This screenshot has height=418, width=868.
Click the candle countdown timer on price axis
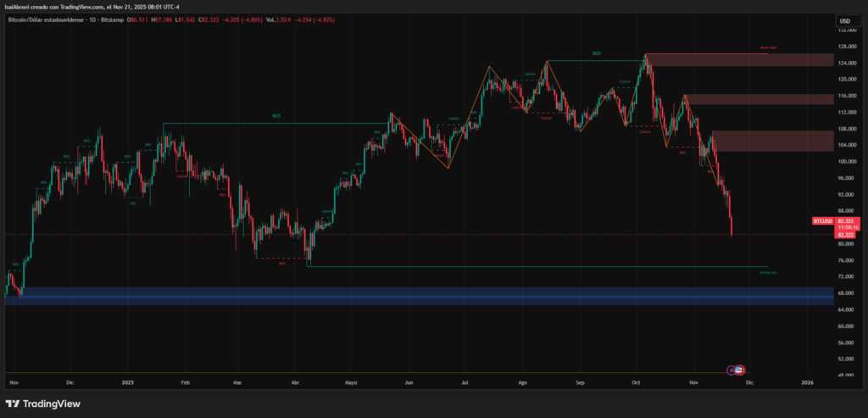click(x=849, y=227)
